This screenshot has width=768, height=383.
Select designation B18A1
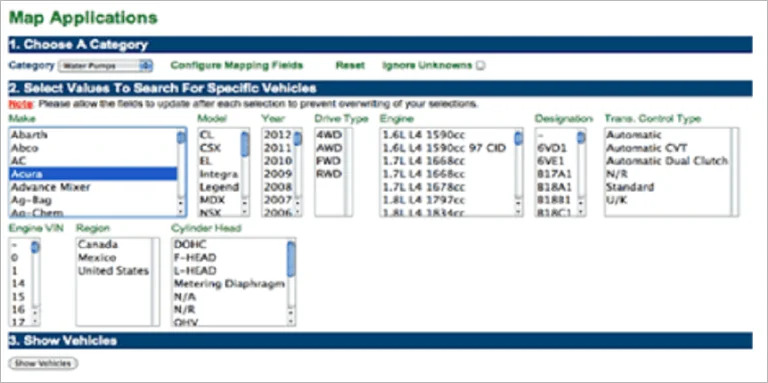(x=556, y=187)
